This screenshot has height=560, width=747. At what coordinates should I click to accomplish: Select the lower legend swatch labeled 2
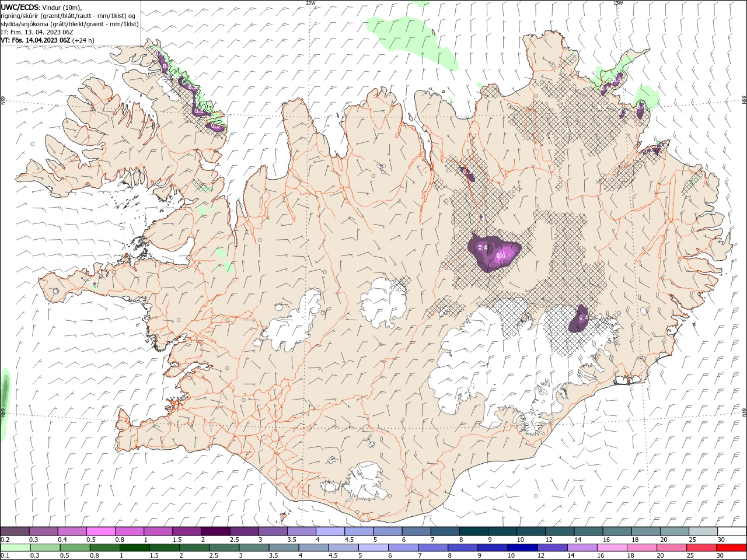click(x=194, y=548)
